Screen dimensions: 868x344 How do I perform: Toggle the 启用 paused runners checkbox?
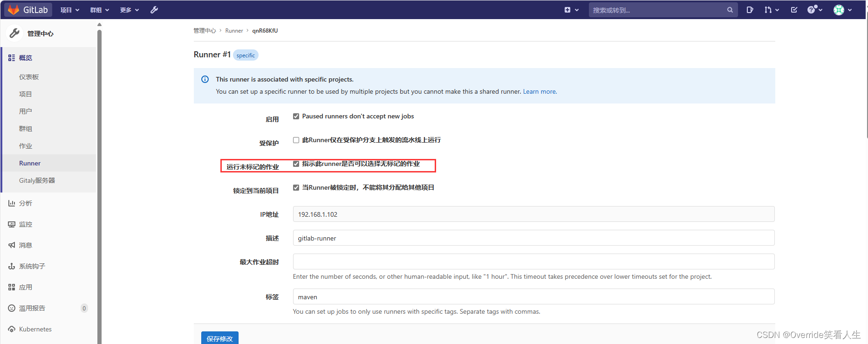pos(296,116)
